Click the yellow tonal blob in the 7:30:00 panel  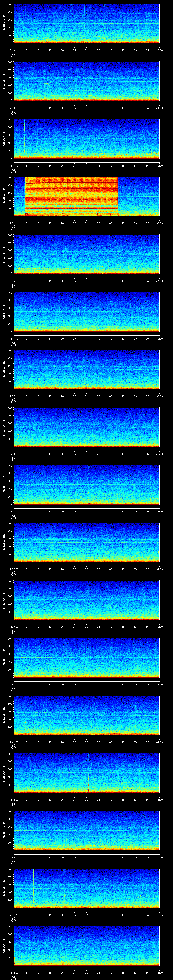[46, 84]
